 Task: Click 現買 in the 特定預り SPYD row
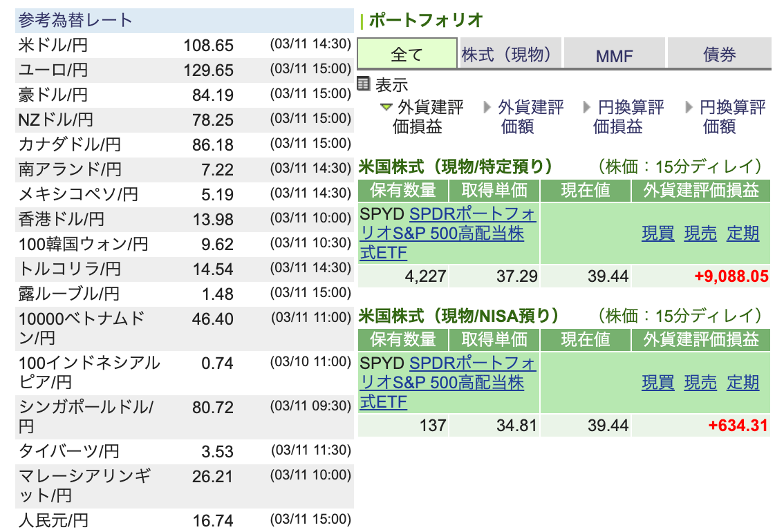point(658,234)
